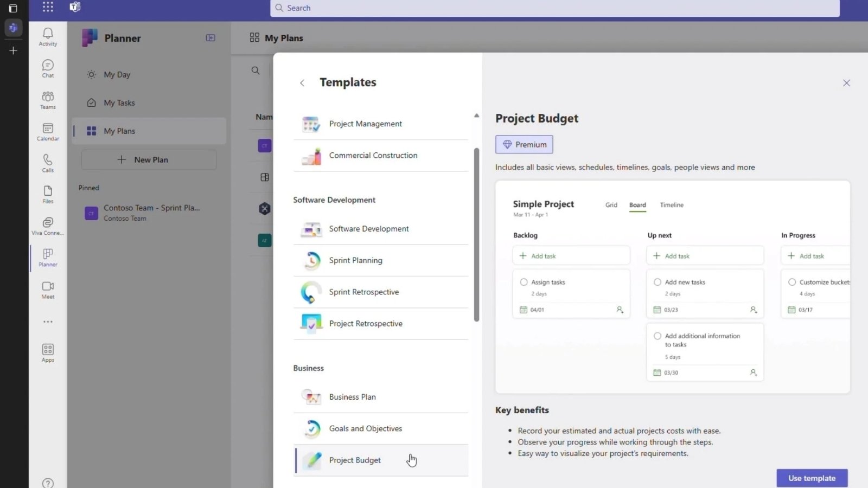Click the Premium badge
Viewport: 868px width, 488px height.
[x=524, y=144]
